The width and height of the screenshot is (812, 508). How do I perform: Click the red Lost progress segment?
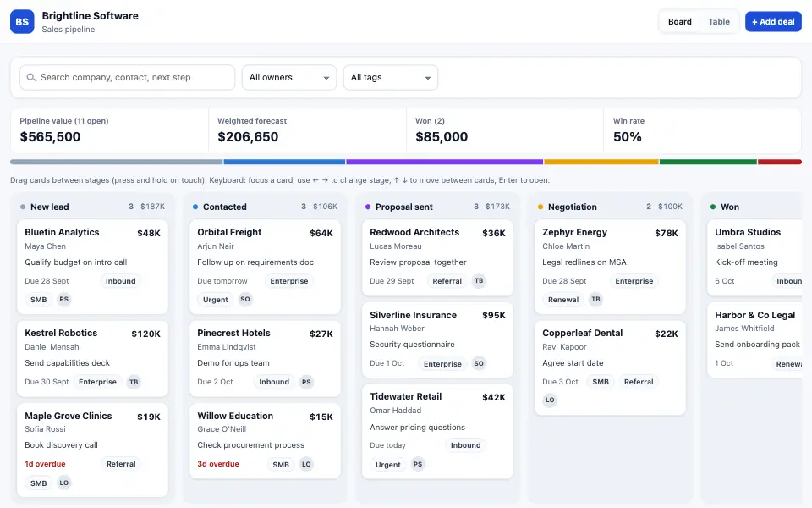(780, 163)
